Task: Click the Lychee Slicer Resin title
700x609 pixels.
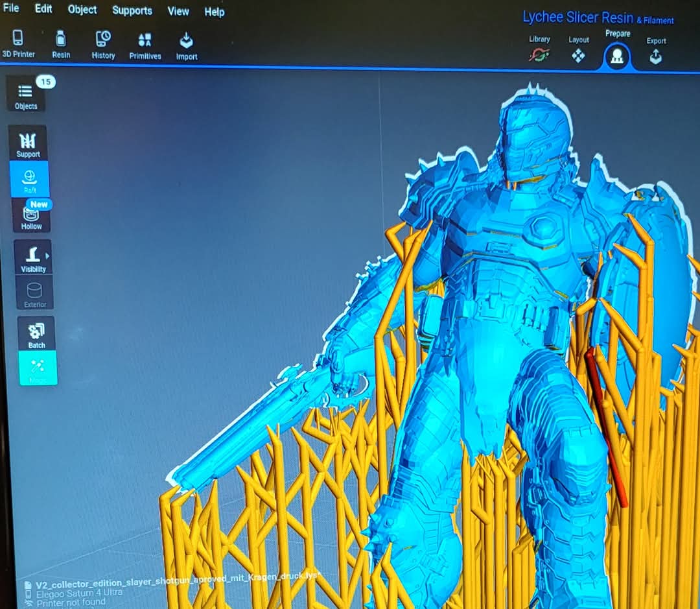Action: coord(598,18)
